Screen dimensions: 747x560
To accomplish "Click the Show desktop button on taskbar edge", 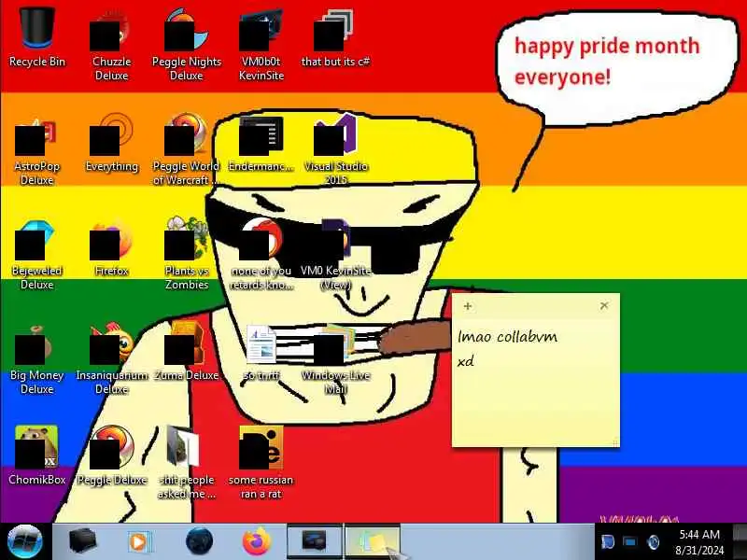I will [740, 542].
